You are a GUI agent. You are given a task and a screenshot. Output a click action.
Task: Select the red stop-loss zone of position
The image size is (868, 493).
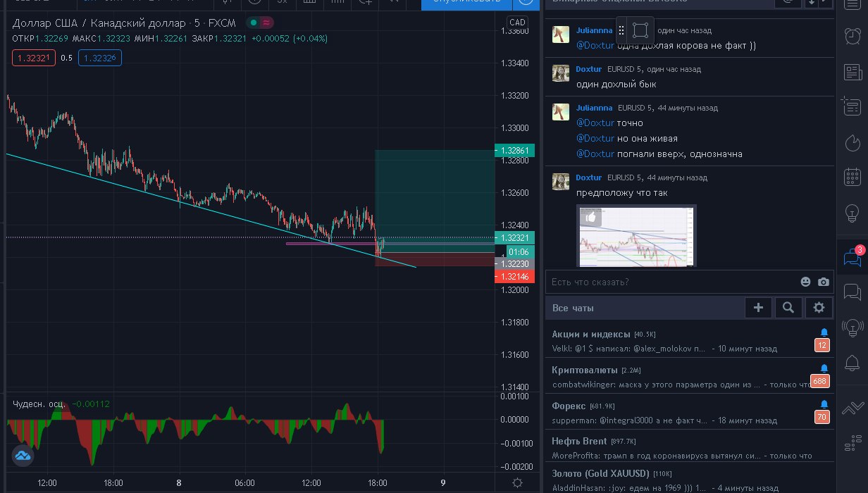click(x=435, y=259)
